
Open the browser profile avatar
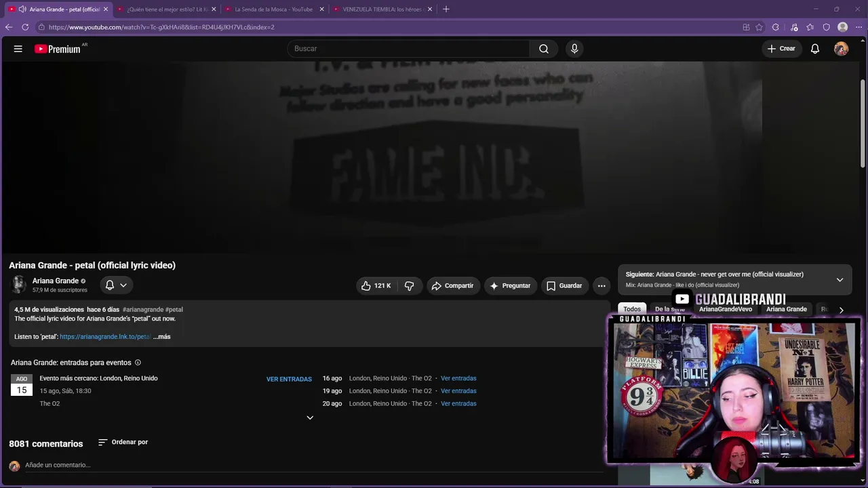pyautogui.click(x=843, y=27)
